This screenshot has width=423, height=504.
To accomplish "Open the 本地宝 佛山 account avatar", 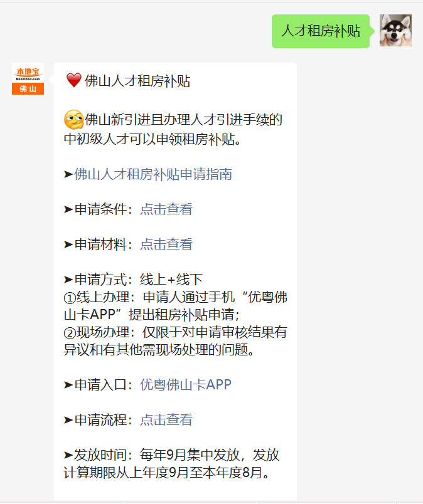I will [28, 79].
